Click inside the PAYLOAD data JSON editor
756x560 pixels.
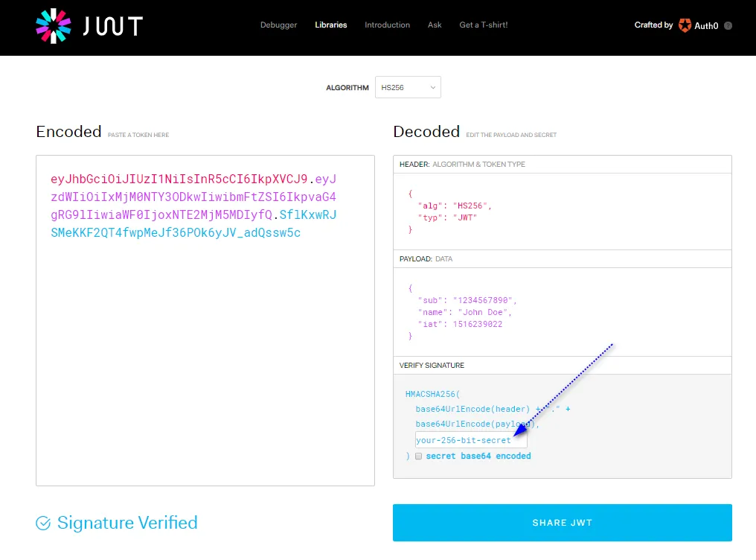click(x=563, y=312)
